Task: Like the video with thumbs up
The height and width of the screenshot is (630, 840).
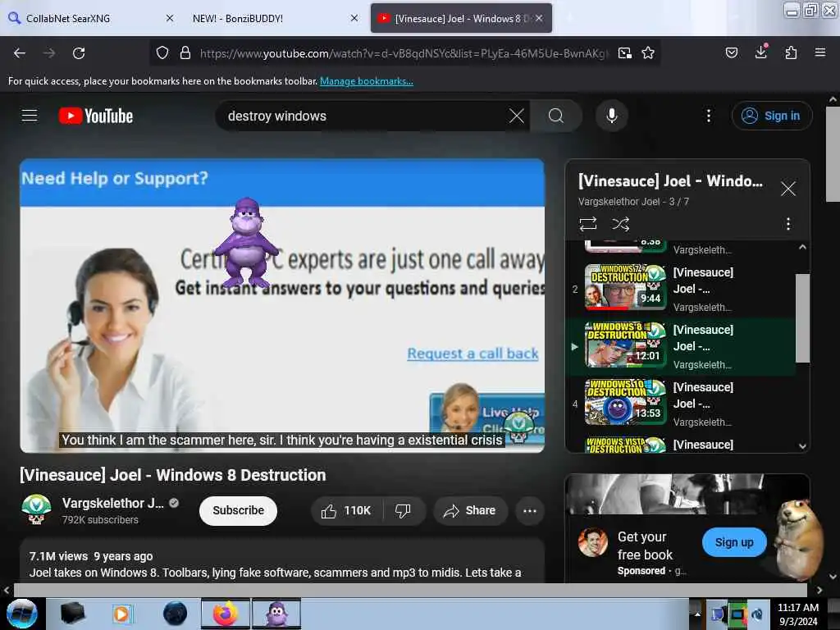Action: click(346, 510)
